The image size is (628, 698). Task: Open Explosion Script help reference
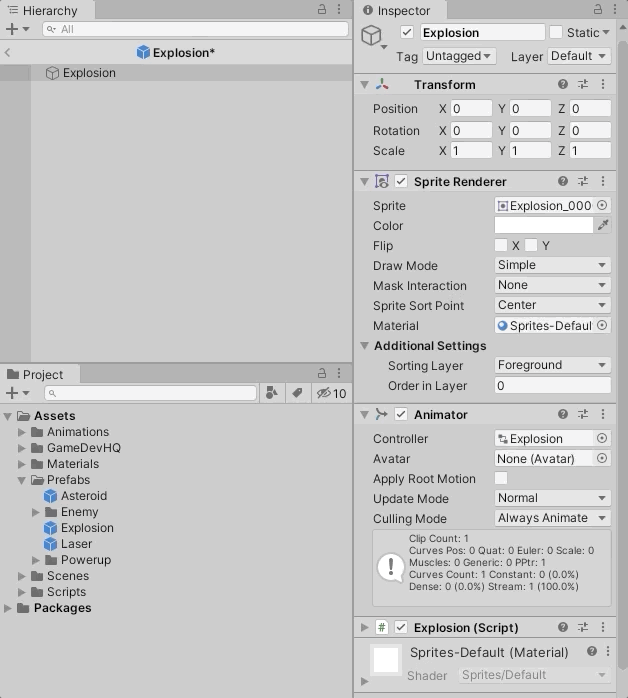pos(563,627)
